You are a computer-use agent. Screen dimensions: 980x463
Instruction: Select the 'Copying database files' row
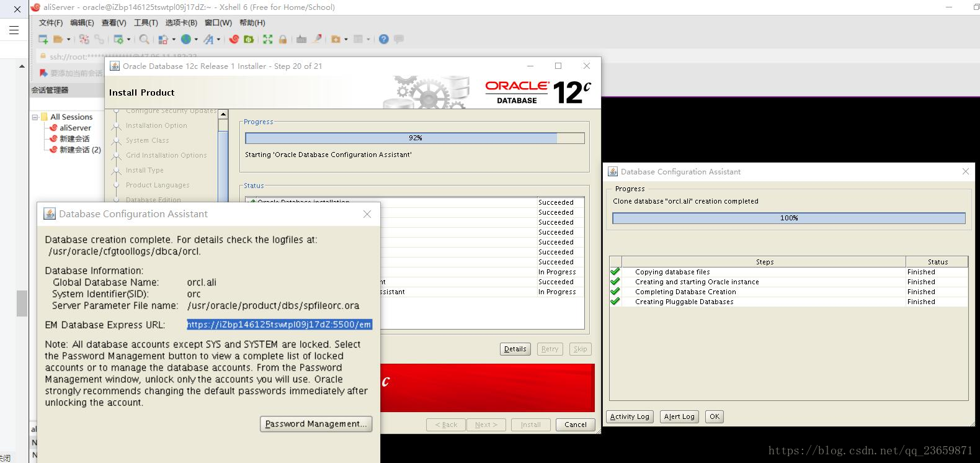point(788,272)
